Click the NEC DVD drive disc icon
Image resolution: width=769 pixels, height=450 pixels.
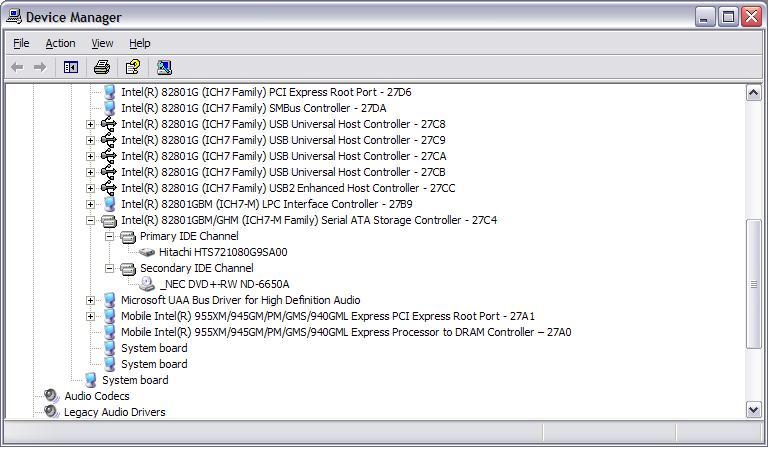(147, 284)
